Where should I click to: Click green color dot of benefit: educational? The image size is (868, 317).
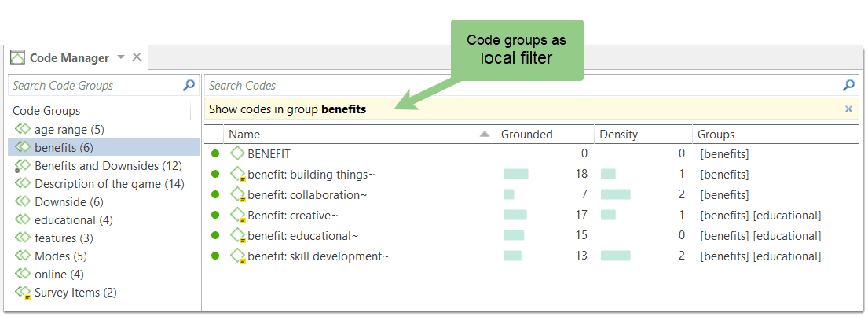pyautogui.click(x=215, y=235)
